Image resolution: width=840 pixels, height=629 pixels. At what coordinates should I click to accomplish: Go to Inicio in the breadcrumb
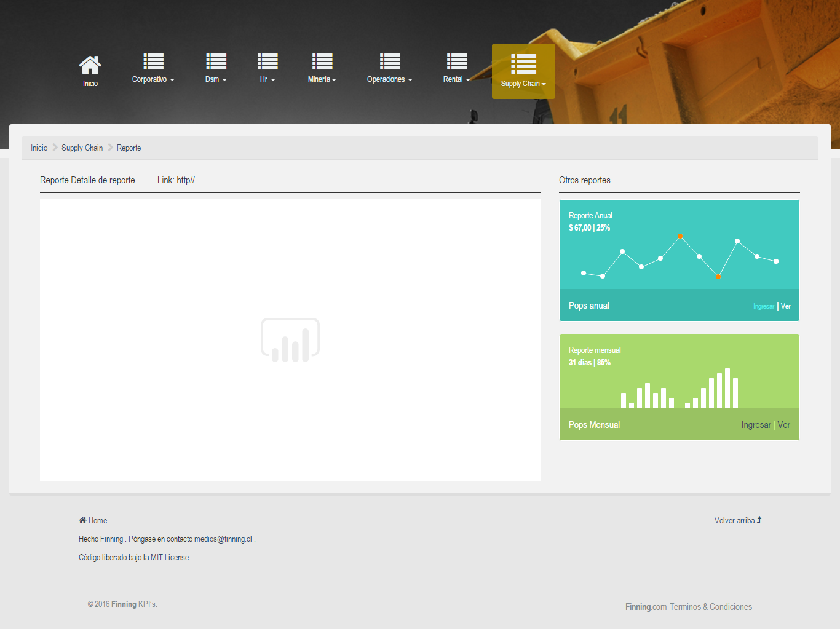pyautogui.click(x=39, y=148)
